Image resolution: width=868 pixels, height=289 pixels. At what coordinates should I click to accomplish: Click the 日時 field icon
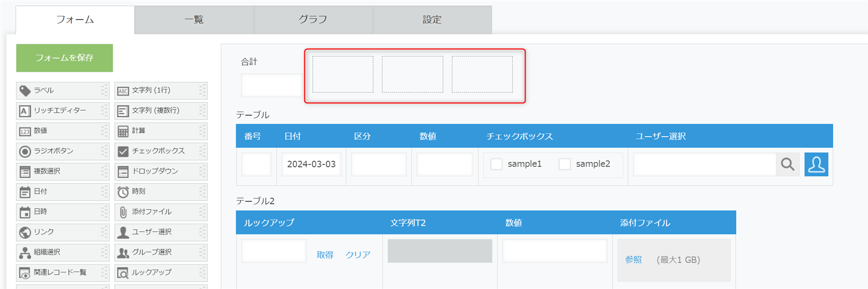25,212
